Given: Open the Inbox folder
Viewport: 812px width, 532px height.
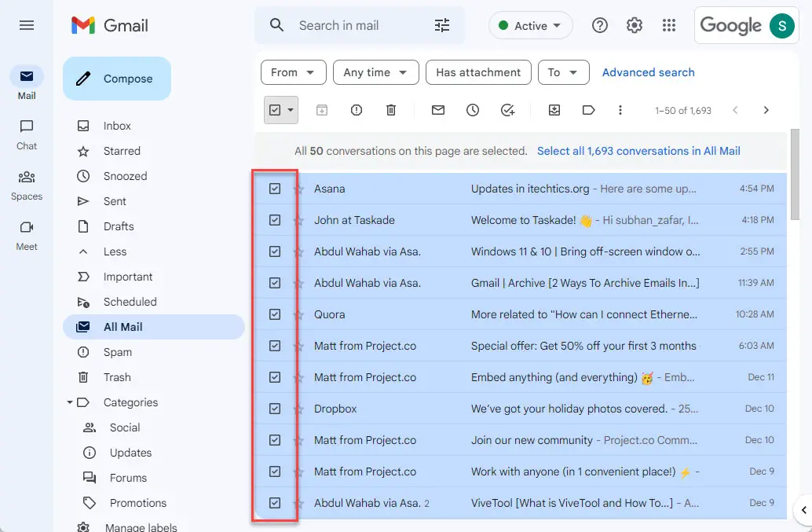Looking at the screenshot, I should (117, 126).
